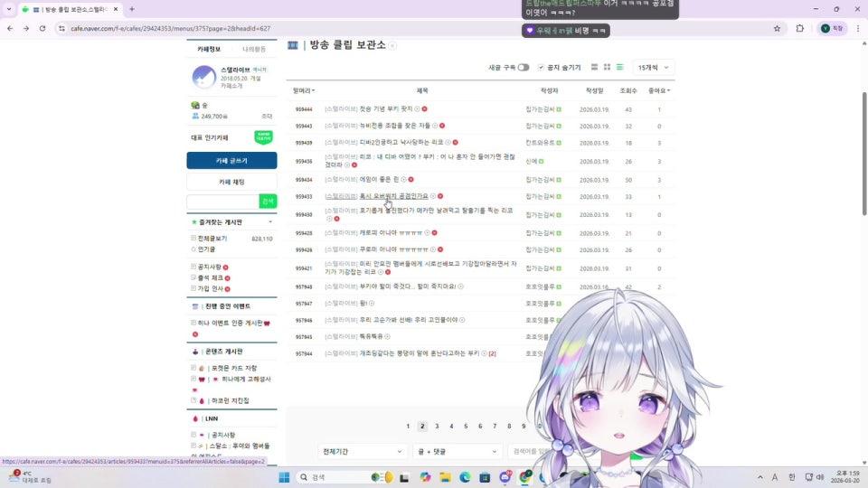868x488 pixels.
Task: Open the Windows Start menu
Action: (x=284, y=476)
